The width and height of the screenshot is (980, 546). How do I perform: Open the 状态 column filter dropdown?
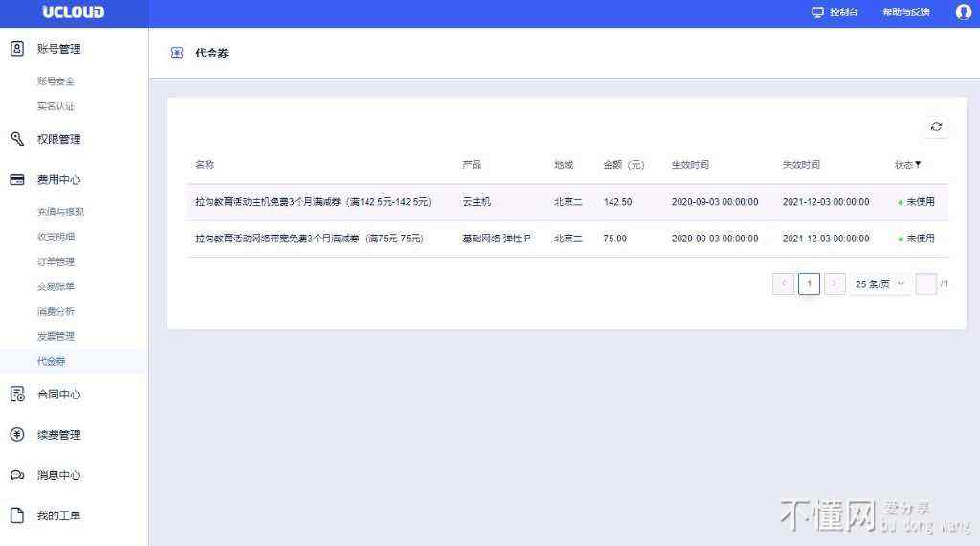coord(918,165)
